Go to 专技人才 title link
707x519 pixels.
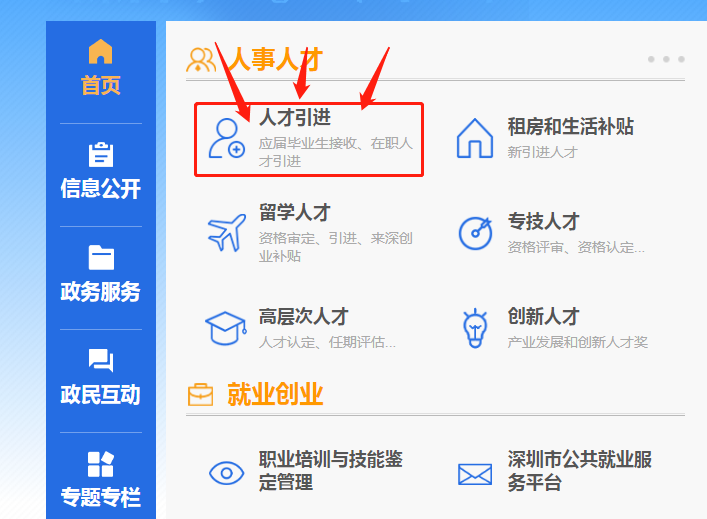coord(543,221)
